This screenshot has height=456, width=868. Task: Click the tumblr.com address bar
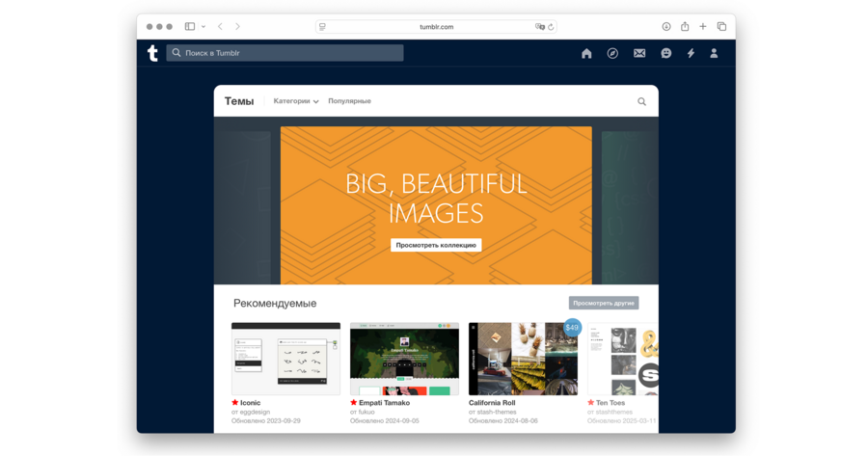pyautogui.click(x=436, y=27)
